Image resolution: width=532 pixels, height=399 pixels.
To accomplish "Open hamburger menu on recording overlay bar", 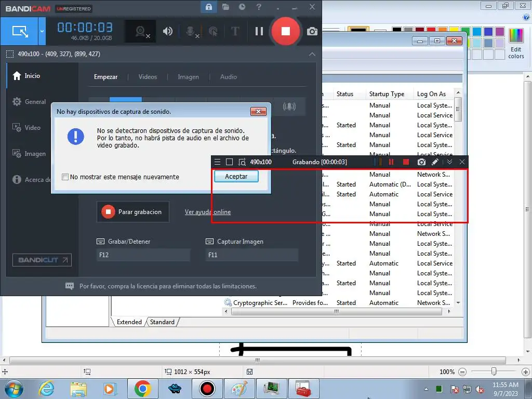I will point(218,162).
